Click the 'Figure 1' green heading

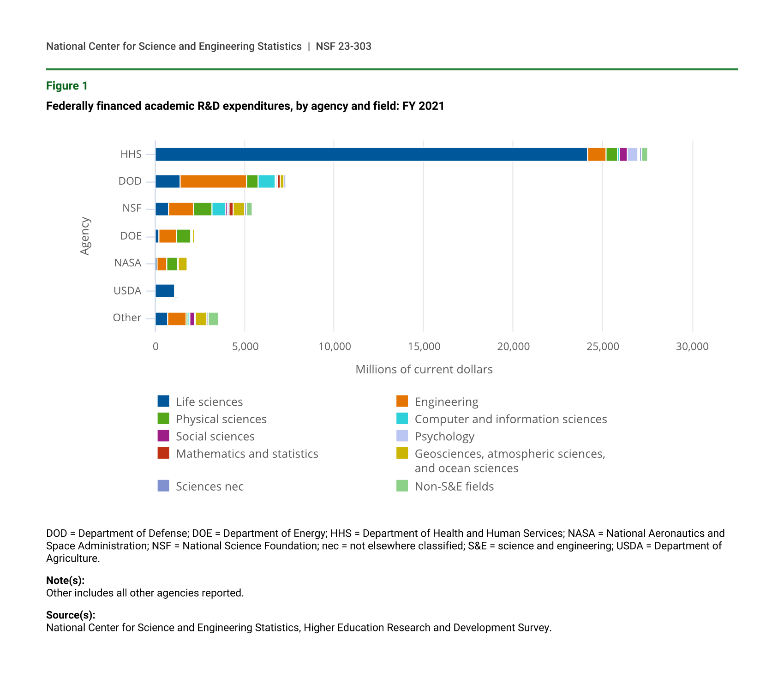[67, 86]
